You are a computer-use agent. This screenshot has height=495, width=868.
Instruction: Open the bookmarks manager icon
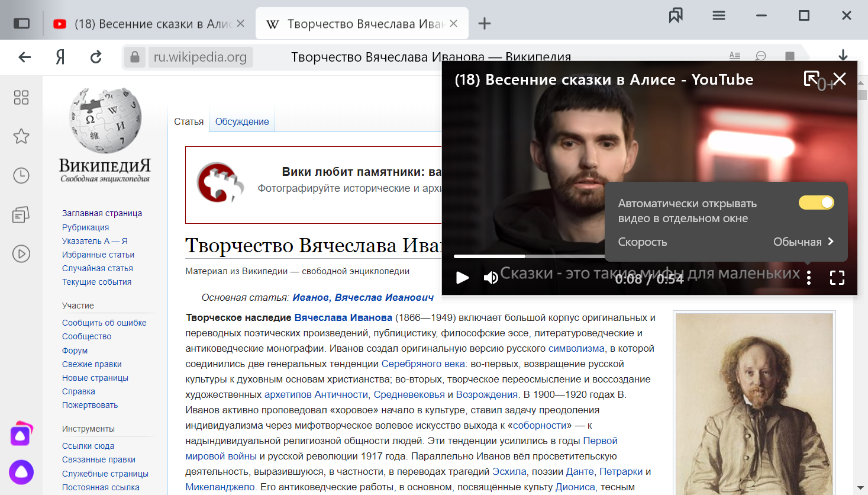point(676,15)
